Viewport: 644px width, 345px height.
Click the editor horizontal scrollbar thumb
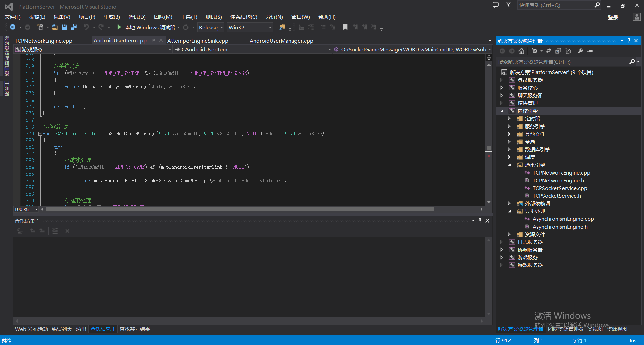[x=240, y=209]
